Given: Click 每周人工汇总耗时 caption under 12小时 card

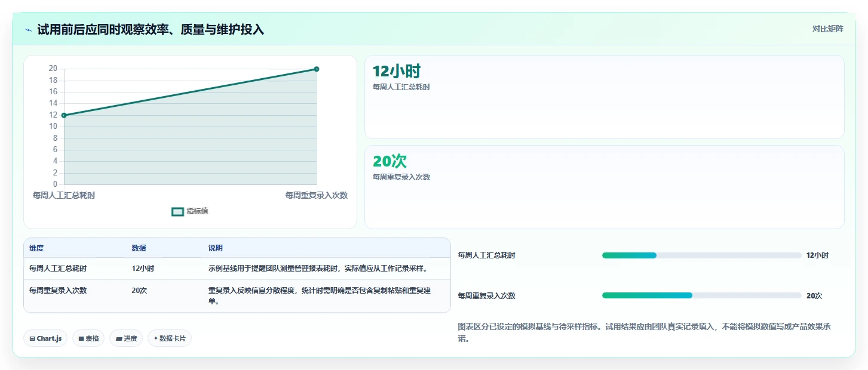Looking at the screenshot, I should [401, 87].
